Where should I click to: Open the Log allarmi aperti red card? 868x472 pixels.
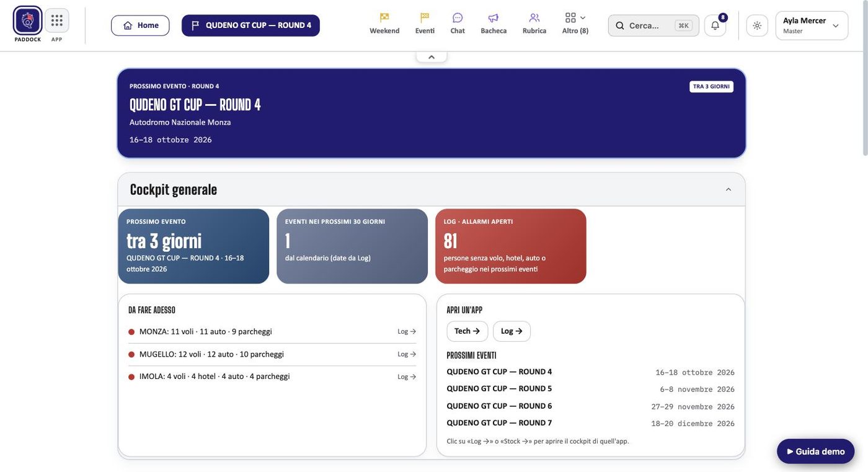(511, 246)
